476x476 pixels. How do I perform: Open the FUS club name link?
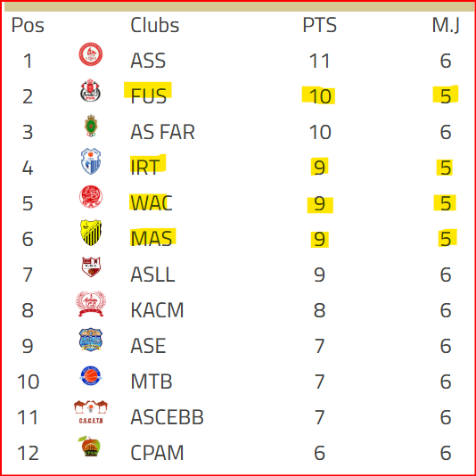[149, 96]
